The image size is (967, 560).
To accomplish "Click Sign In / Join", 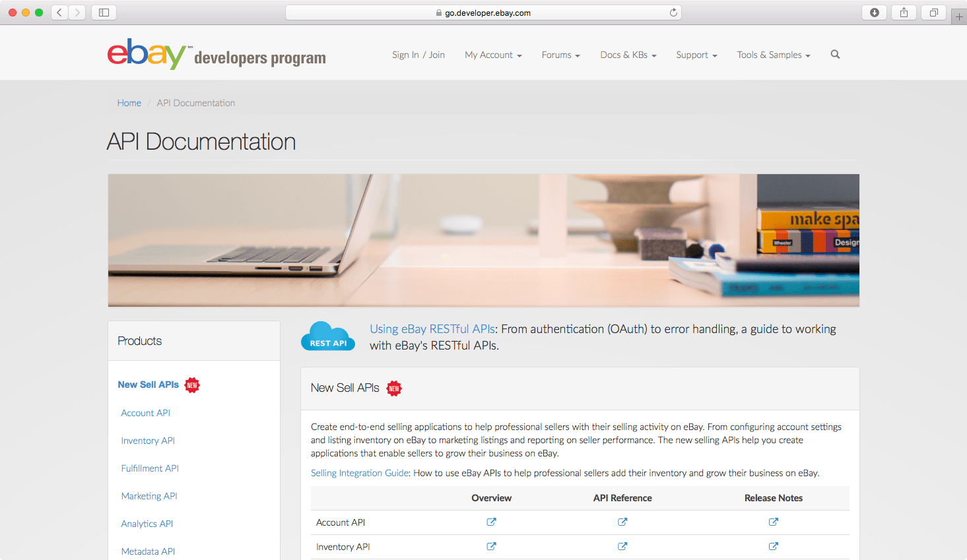I will point(418,55).
